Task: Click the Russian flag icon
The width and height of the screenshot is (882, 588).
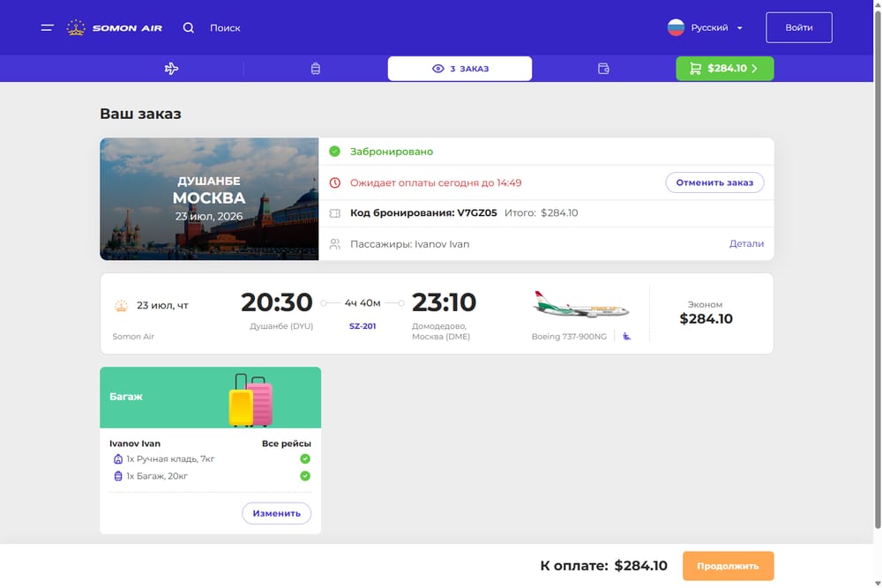Action: pos(676,27)
